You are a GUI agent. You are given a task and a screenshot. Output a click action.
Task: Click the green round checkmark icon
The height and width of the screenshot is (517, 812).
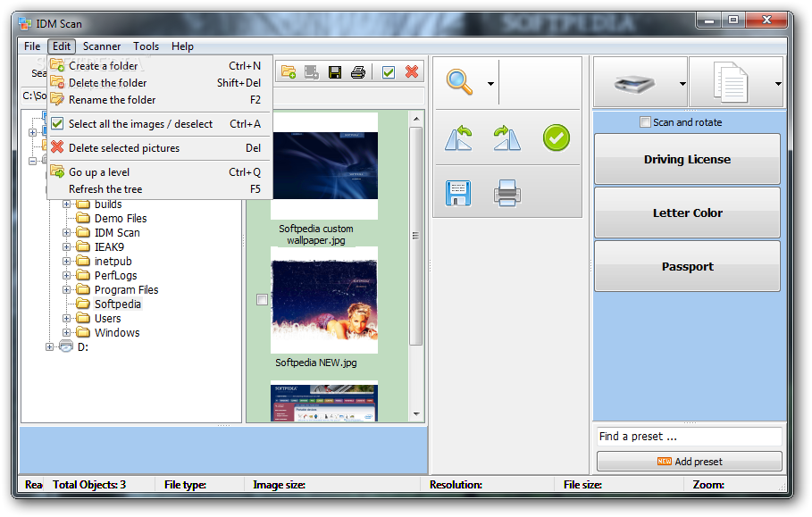[557, 138]
